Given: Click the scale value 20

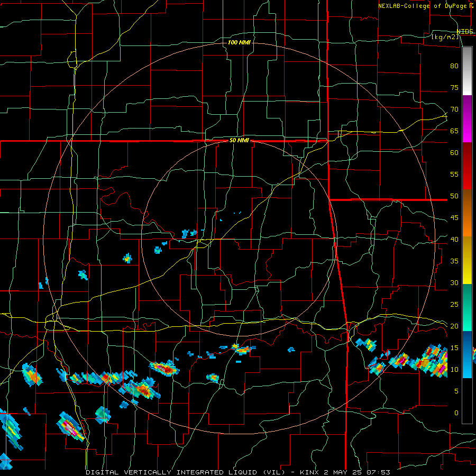Looking at the screenshot, I should pos(454,326).
